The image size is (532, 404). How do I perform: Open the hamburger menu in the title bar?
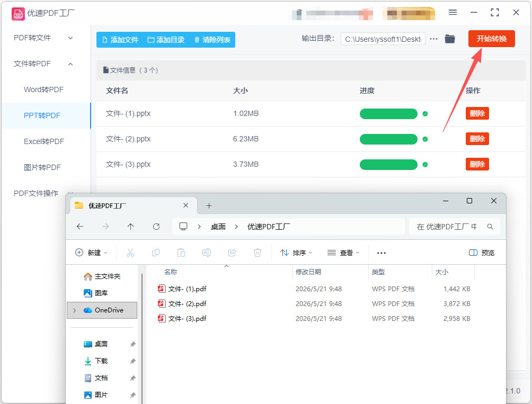pyautogui.click(x=453, y=13)
